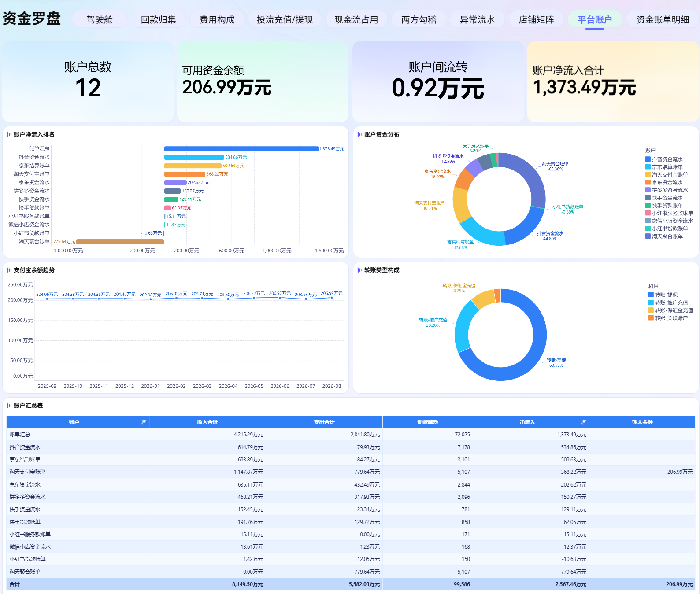Click the 支出合计 column header

[x=324, y=422]
